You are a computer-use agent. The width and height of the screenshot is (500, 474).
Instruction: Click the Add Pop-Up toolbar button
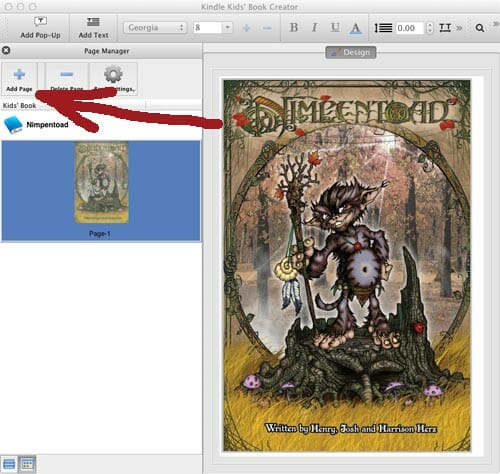coord(40,28)
